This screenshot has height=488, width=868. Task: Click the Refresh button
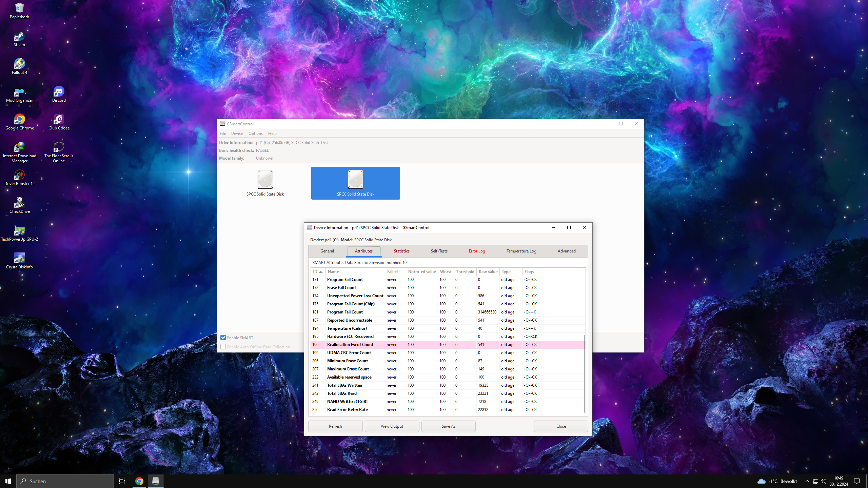click(335, 426)
